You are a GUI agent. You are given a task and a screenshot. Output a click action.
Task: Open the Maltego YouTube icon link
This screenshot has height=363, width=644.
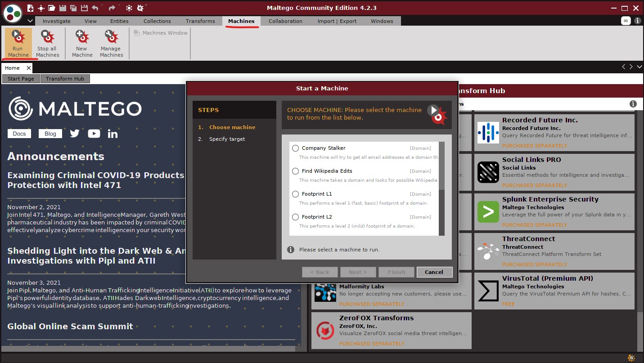pyautogui.click(x=94, y=134)
